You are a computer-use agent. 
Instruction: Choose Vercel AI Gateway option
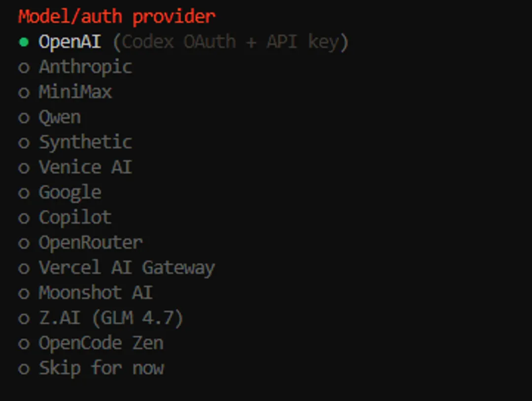click(x=127, y=268)
